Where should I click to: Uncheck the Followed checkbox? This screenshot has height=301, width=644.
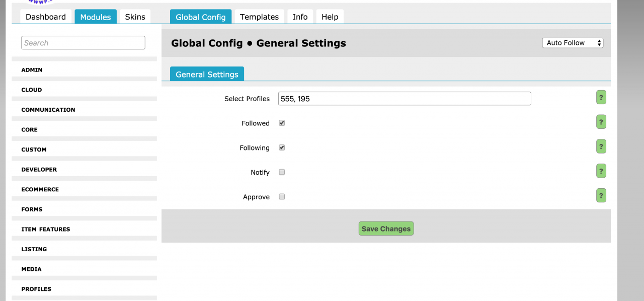[282, 123]
